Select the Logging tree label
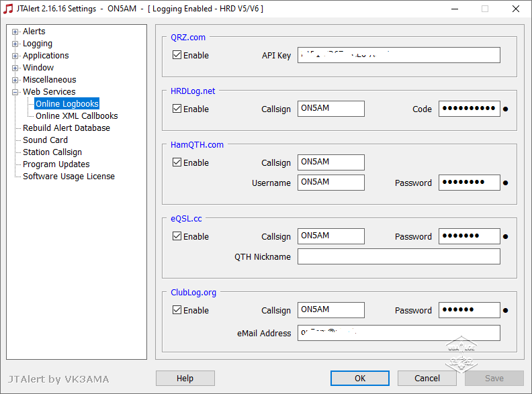The height and width of the screenshot is (394, 532). (38, 44)
